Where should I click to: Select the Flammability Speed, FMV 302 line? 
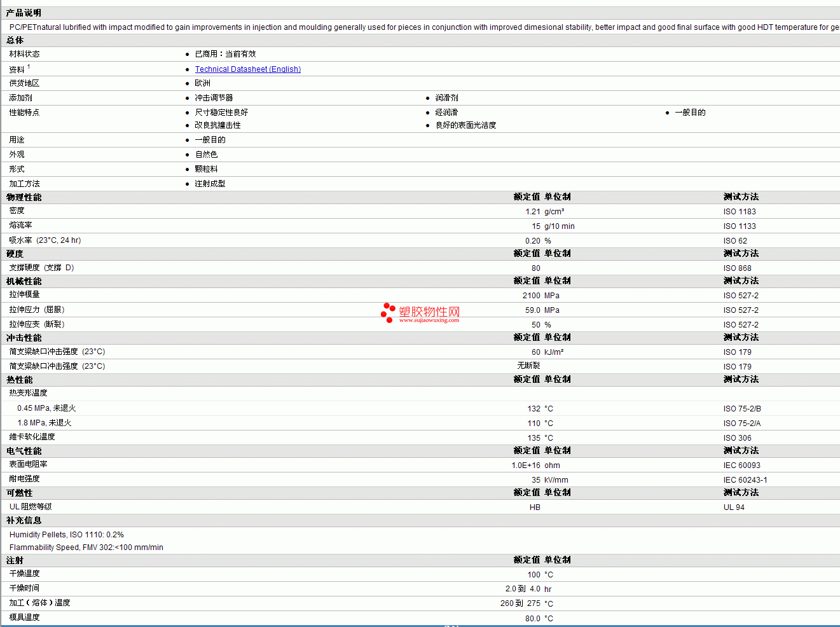pyautogui.click(x=86, y=548)
